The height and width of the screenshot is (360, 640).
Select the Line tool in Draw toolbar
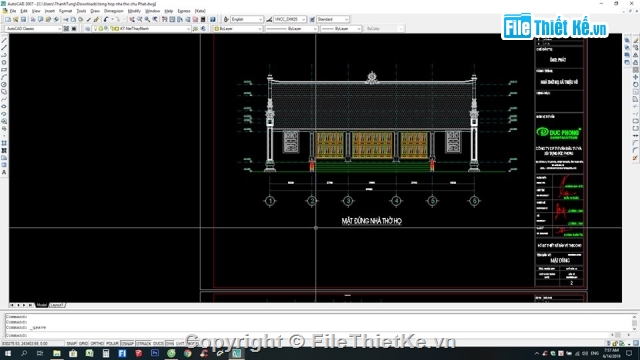tap(4, 40)
